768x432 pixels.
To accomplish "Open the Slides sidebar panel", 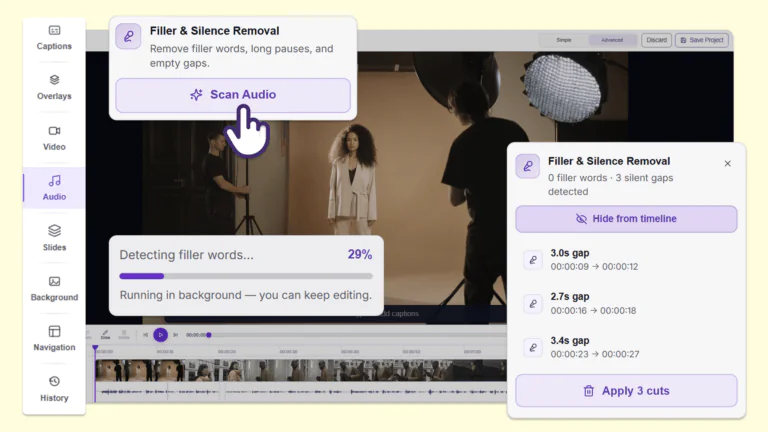I will 54,238.
